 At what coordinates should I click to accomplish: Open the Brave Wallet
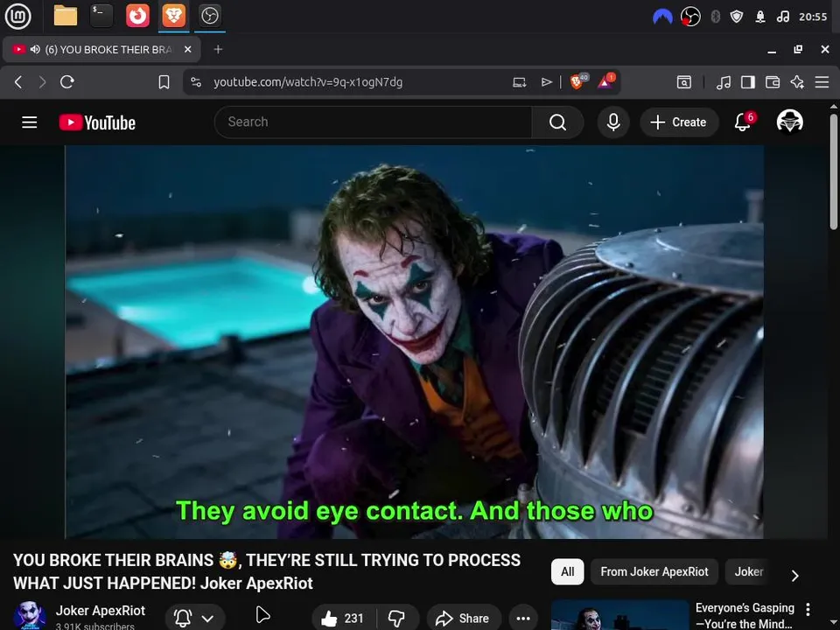click(773, 82)
